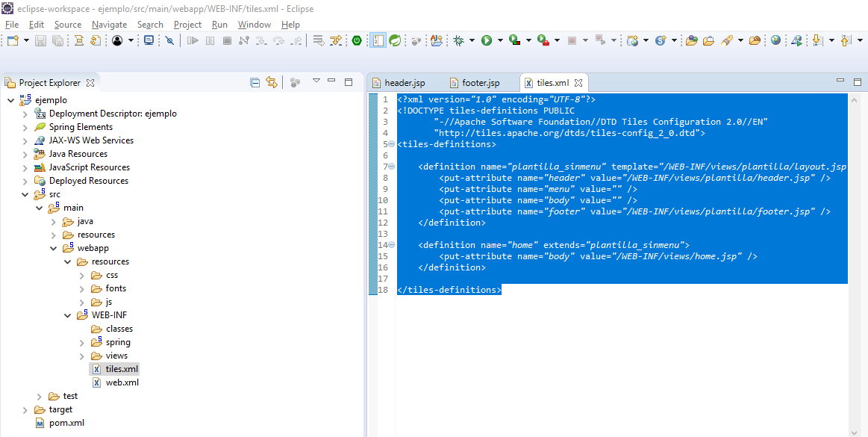Image resolution: width=868 pixels, height=437 pixels.
Task: Expand the views folder
Action: 82,356
